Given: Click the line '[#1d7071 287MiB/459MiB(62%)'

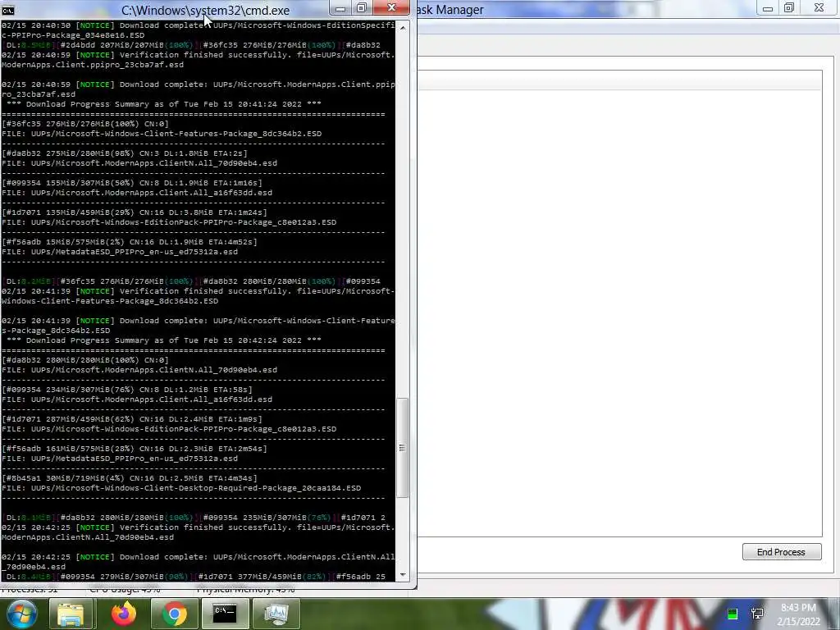Looking at the screenshot, I should point(132,419).
